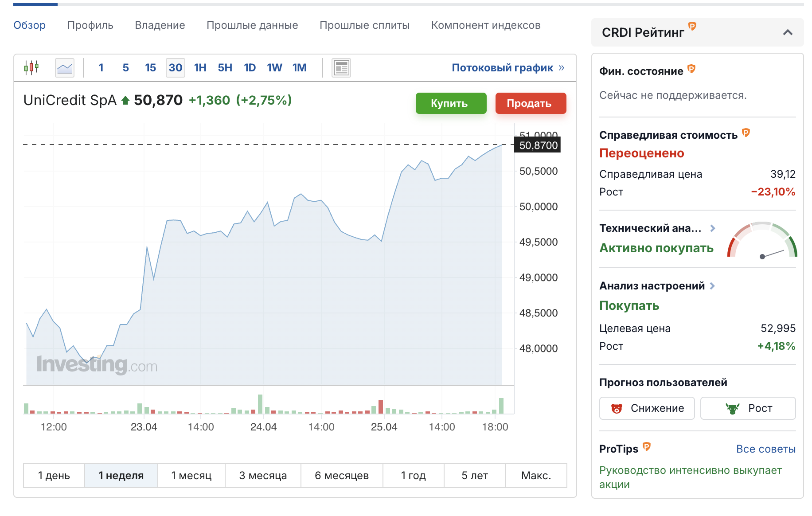Image resolution: width=812 pixels, height=516 pixels.
Task: Click the −23,10% downside value
Action: point(773,192)
